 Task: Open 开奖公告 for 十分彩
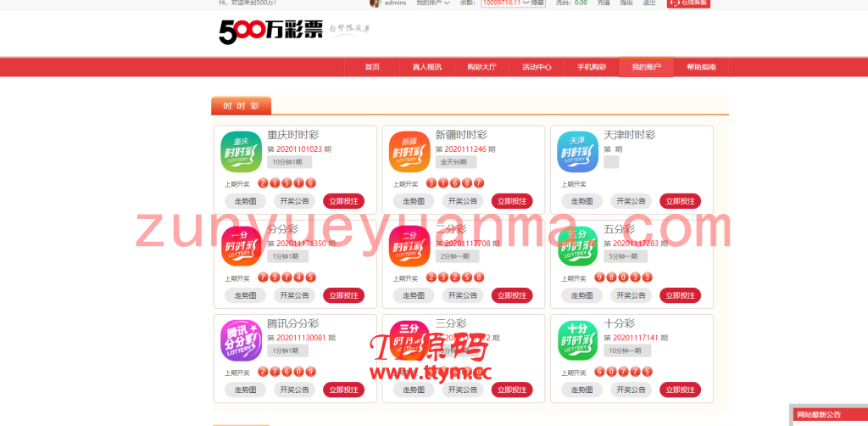click(x=631, y=390)
